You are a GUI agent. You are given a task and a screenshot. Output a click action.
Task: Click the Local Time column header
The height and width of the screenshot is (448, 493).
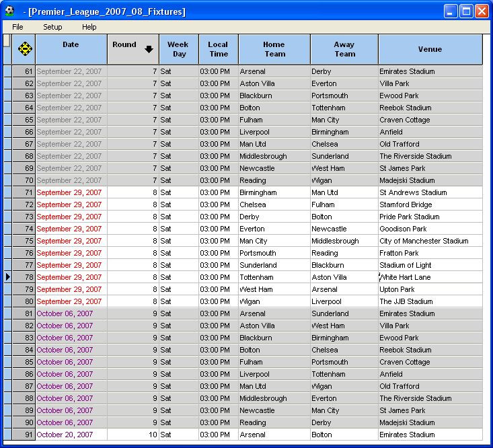(x=219, y=49)
